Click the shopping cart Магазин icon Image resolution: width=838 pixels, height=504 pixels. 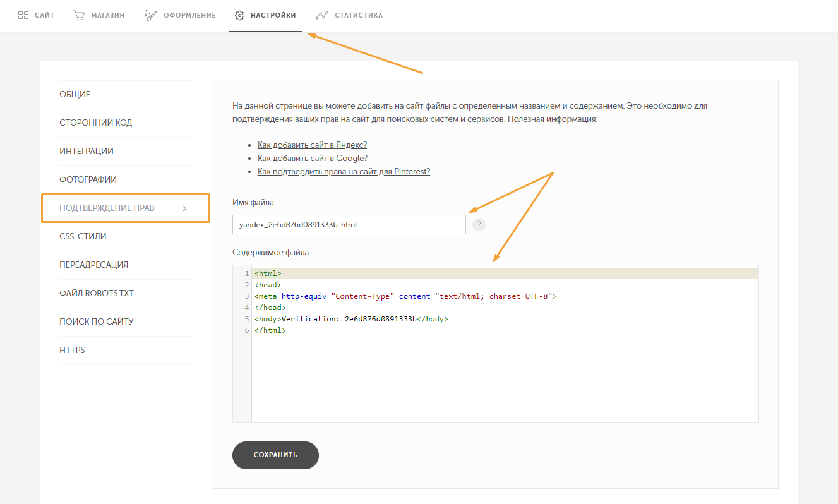79,15
